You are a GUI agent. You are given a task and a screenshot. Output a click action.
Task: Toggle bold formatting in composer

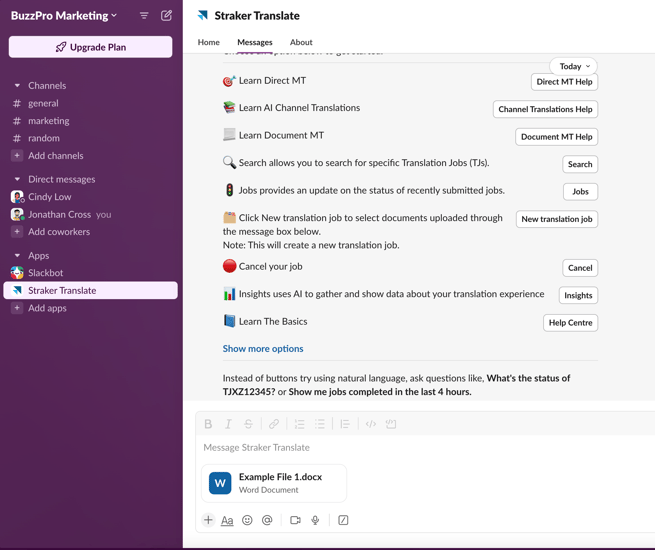coord(208,424)
